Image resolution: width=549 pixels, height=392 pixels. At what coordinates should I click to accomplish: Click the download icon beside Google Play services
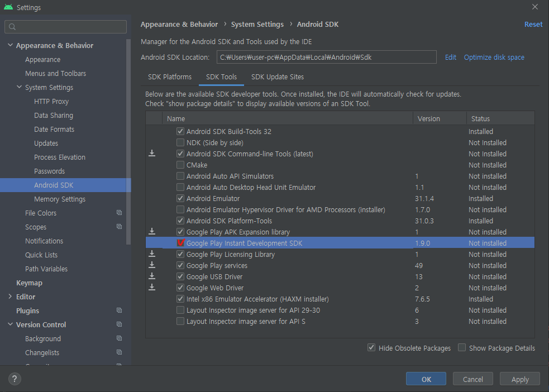coord(152,265)
